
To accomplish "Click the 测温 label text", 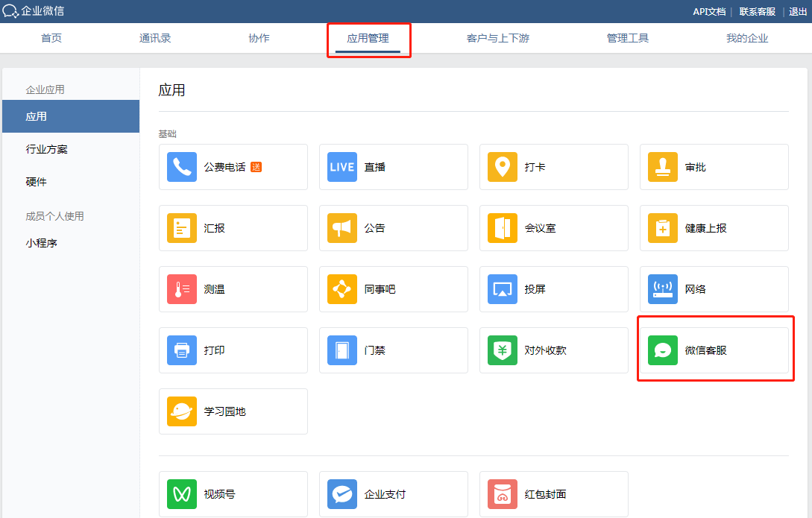I will [215, 289].
